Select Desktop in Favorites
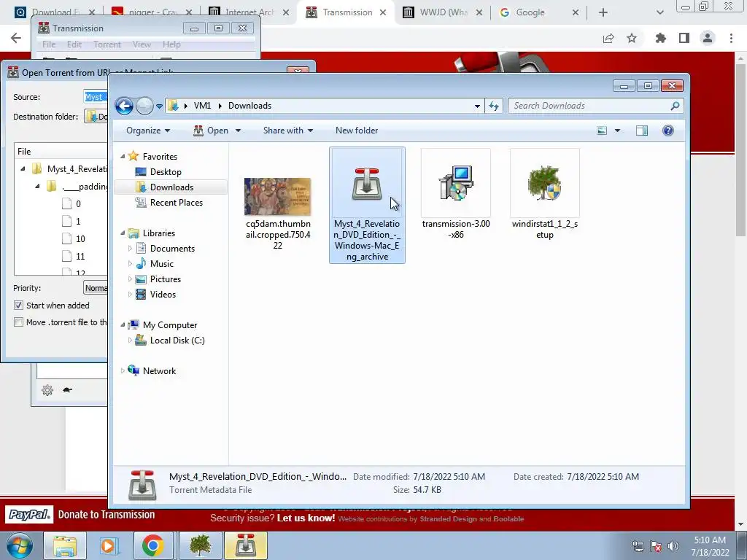The image size is (747, 560). pyautogui.click(x=166, y=172)
